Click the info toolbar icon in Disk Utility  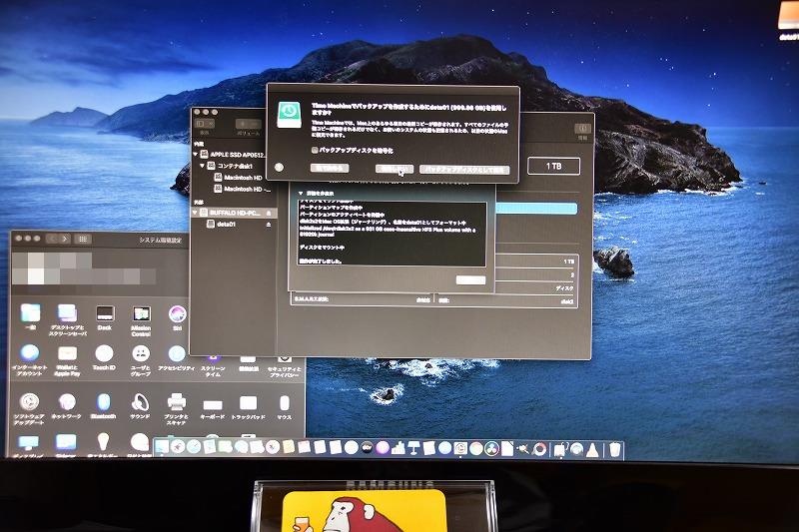pyautogui.click(x=583, y=129)
